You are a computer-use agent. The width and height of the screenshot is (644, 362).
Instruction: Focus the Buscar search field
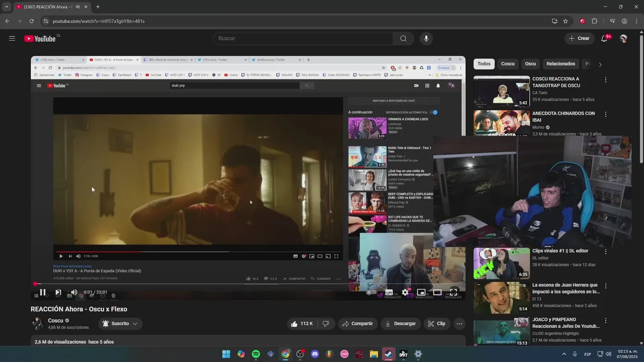303,38
